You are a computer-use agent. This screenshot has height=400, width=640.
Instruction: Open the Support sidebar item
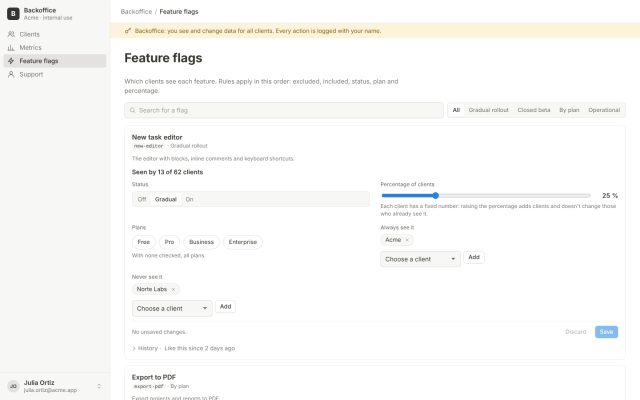click(x=55, y=74)
